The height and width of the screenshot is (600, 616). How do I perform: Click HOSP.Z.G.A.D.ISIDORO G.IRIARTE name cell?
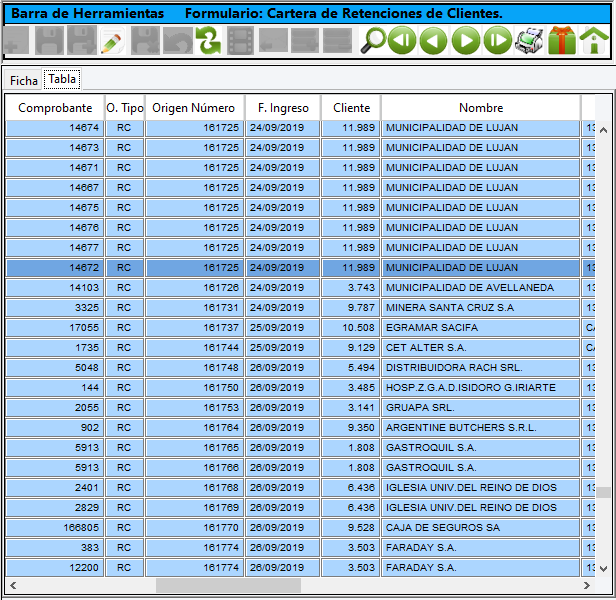[x=480, y=388]
